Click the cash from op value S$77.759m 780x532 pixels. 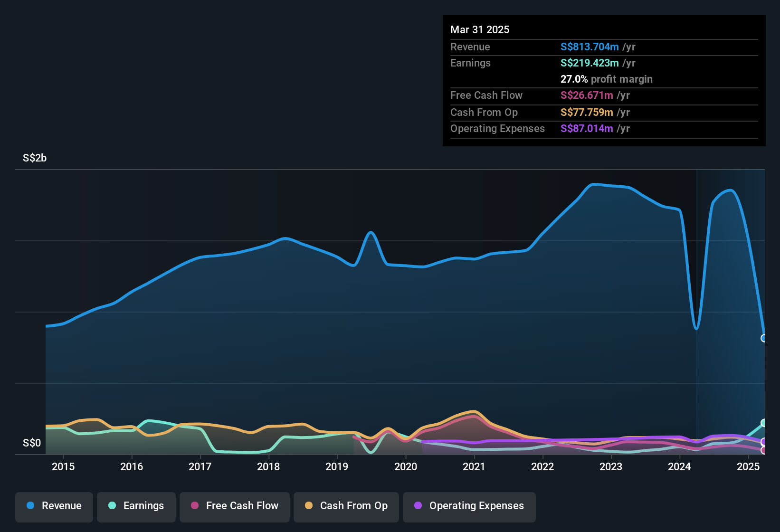click(x=587, y=112)
